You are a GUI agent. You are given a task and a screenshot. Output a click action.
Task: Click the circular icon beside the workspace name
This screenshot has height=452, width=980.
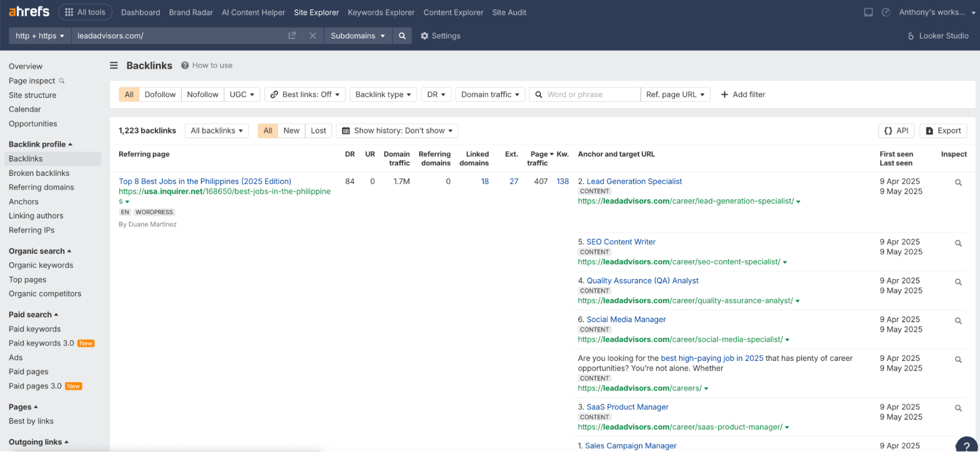click(x=886, y=12)
